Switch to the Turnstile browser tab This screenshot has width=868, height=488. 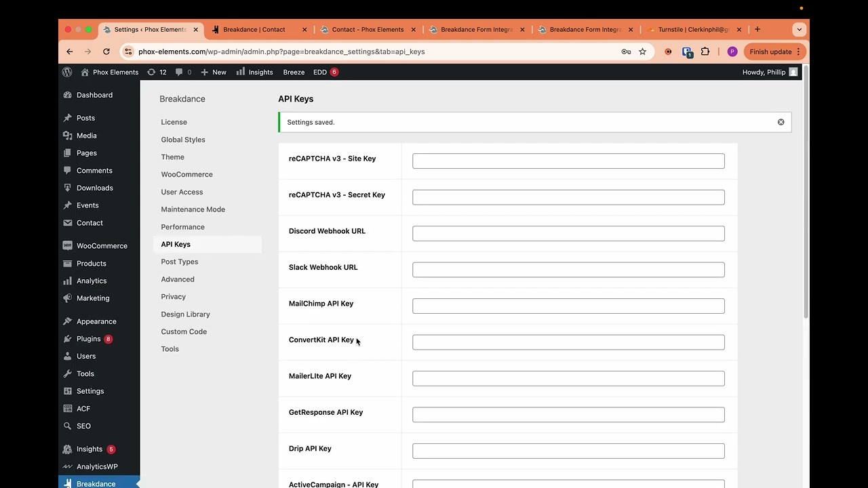pos(694,30)
